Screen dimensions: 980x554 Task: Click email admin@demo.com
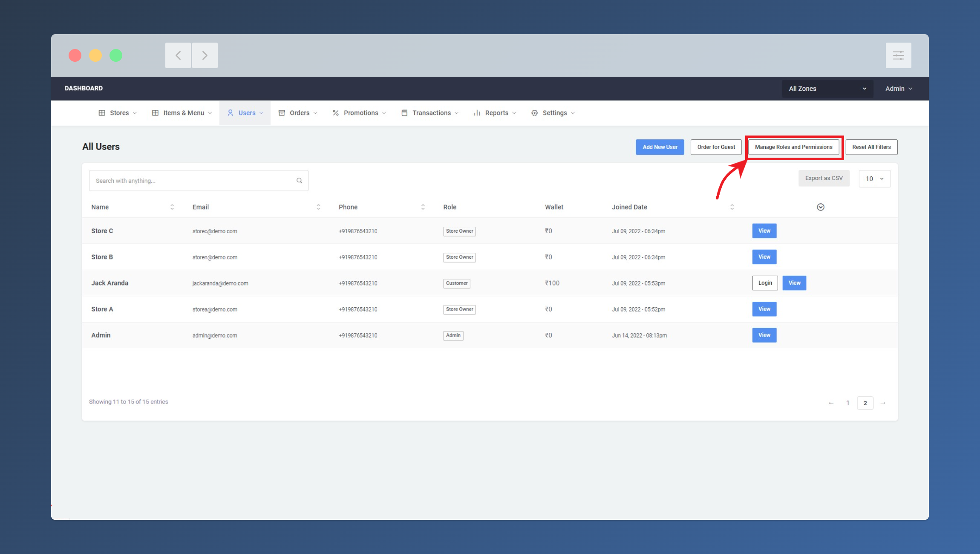[x=215, y=335]
